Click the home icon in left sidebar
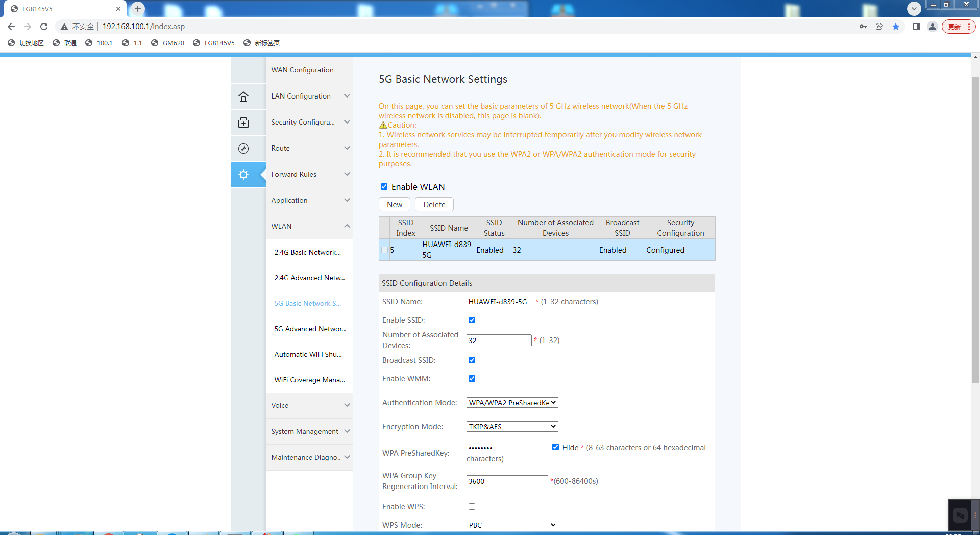The image size is (980, 535). 243,96
